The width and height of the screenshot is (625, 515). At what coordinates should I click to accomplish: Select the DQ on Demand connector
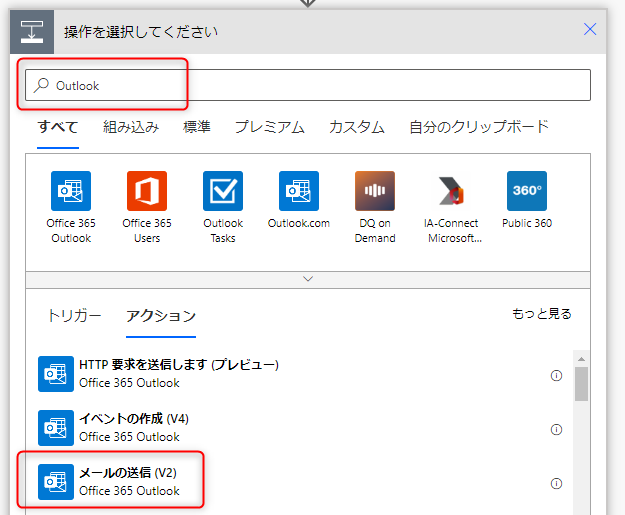click(x=374, y=191)
